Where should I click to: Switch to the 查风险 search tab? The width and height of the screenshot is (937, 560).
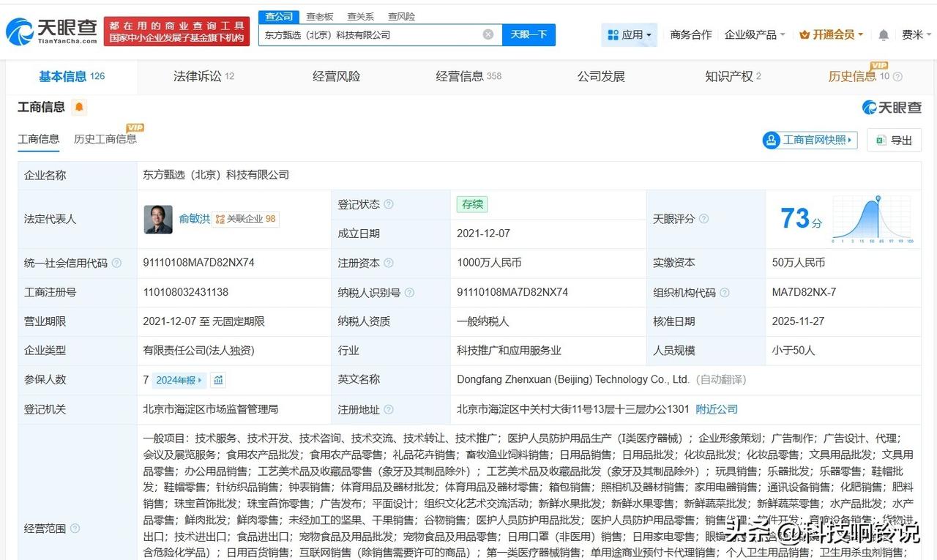pos(402,16)
